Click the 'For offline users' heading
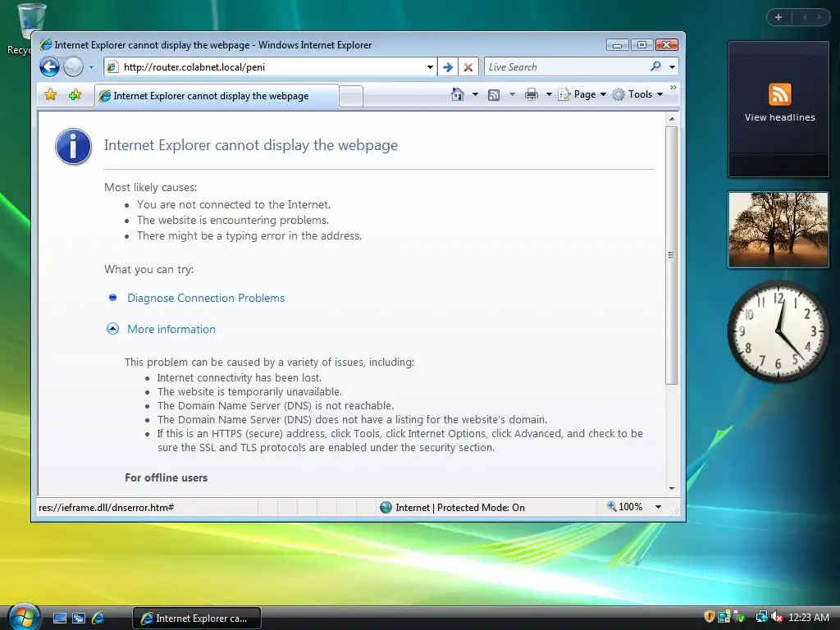 (166, 478)
